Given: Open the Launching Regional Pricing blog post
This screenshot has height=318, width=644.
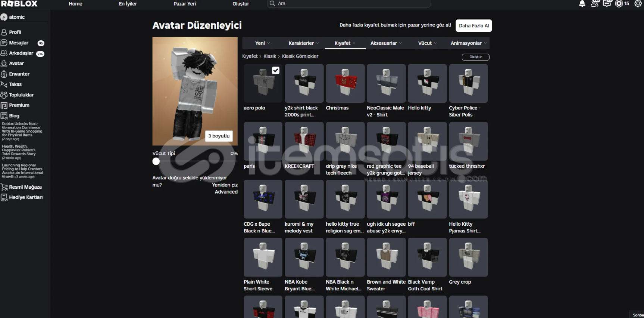Looking at the screenshot, I should pyautogui.click(x=22, y=171).
